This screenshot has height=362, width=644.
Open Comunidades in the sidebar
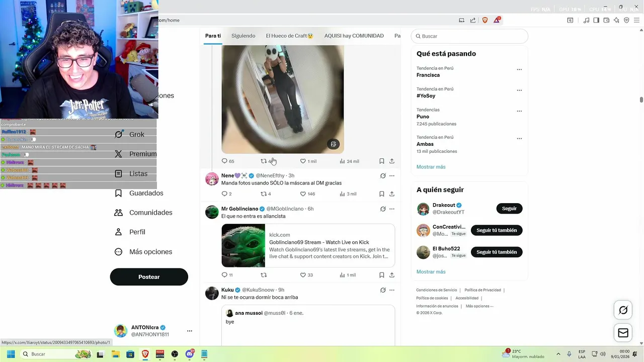point(143,213)
